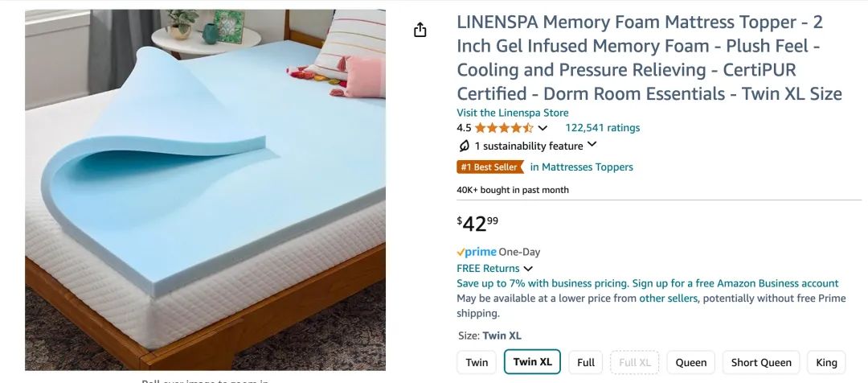Image resolution: width=868 pixels, height=383 pixels.
Task: Choose the Queen size option
Action: click(x=690, y=362)
